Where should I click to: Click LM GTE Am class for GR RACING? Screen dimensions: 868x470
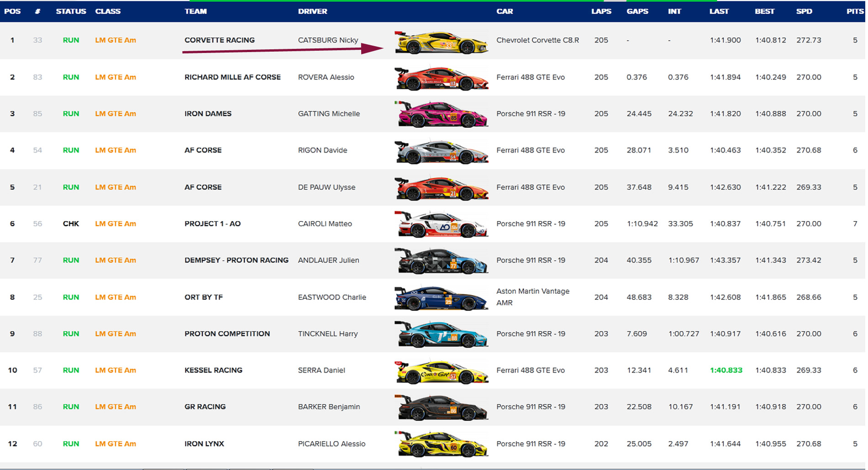click(116, 407)
